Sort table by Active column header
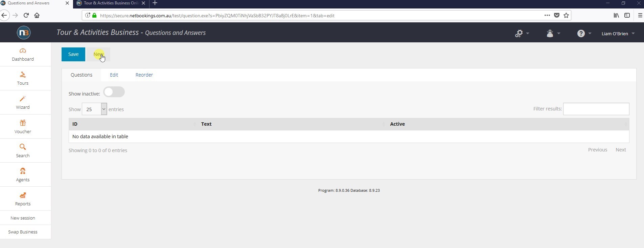This screenshot has height=248, width=644. click(x=508, y=124)
